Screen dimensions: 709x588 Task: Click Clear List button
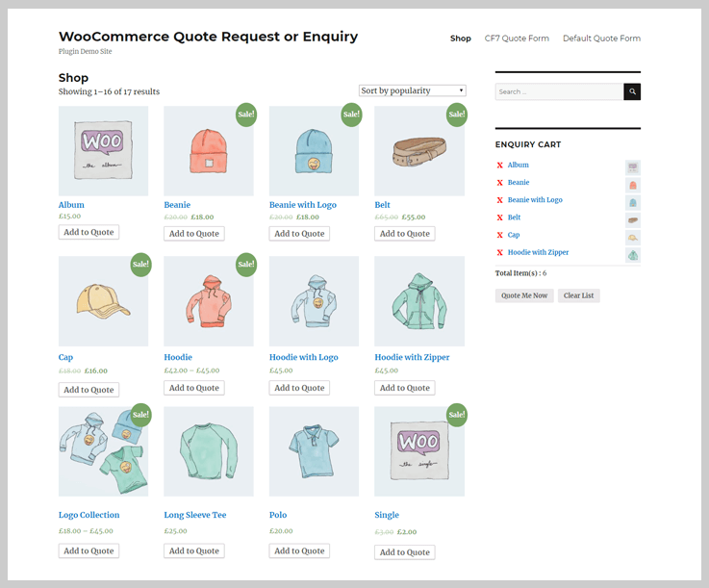pos(578,295)
